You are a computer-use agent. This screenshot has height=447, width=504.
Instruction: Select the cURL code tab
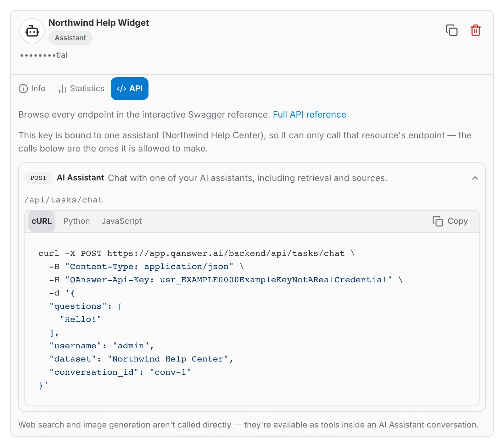[42, 221]
